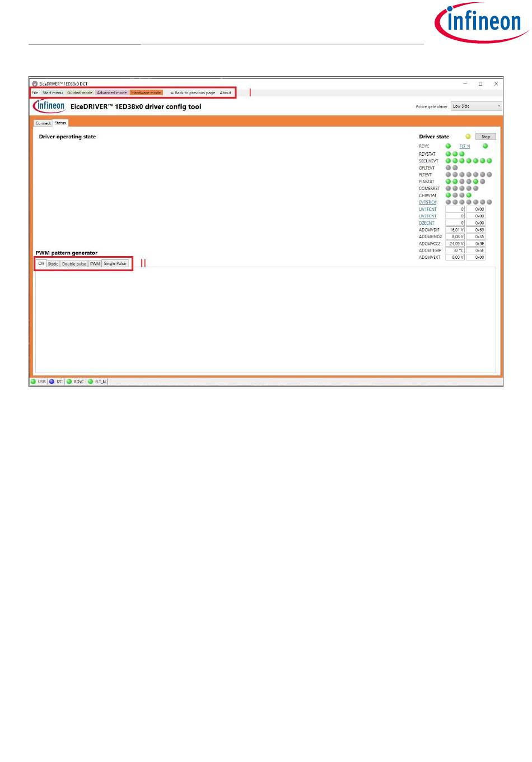Open the Start menu item
532x762 pixels.
(53, 92)
